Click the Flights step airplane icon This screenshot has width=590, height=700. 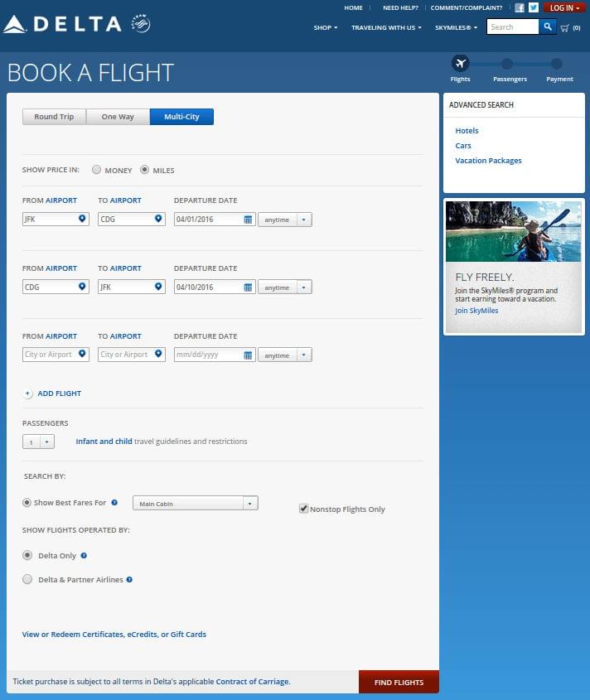pyautogui.click(x=460, y=64)
